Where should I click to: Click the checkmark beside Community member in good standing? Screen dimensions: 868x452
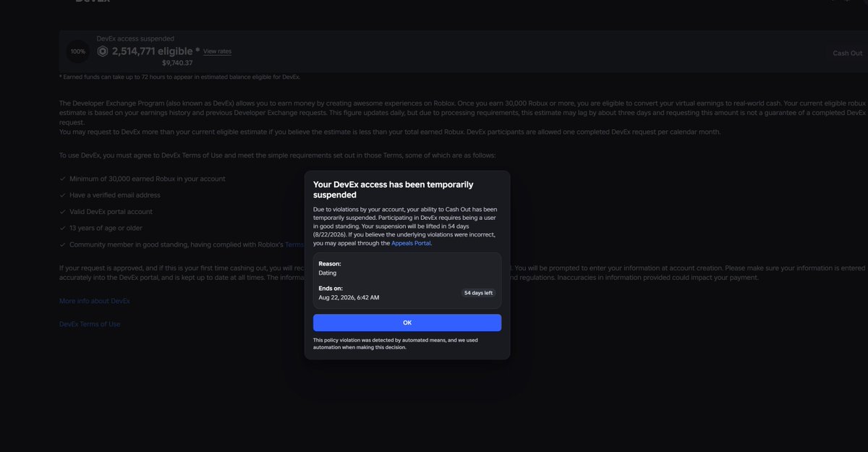[x=63, y=244]
